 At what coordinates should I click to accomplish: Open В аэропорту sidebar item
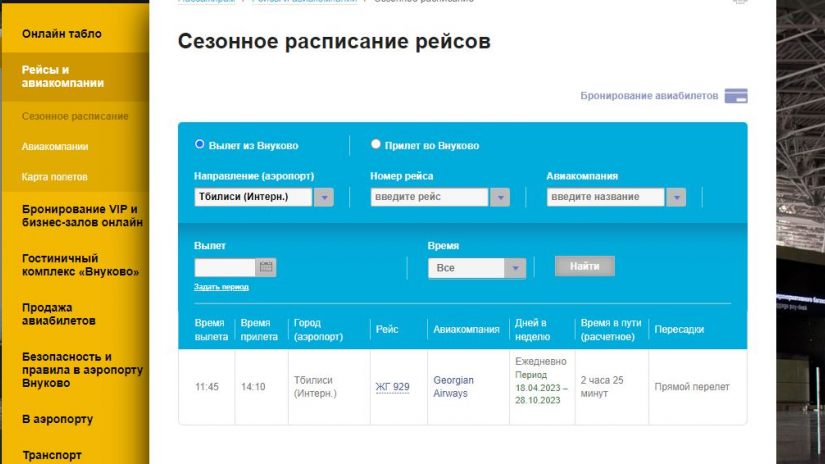pyautogui.click(x=57, y=419)
